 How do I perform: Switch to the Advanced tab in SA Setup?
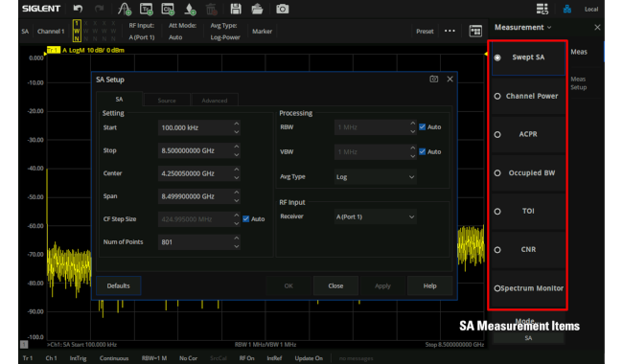click(215, 101)
